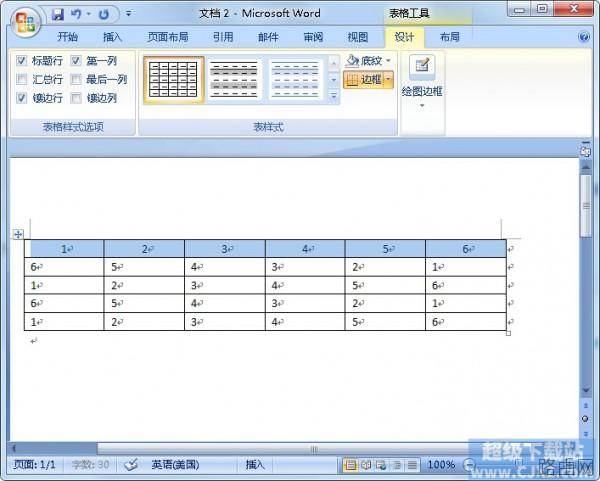This screenshot has height=481, width=600.
Task: Apply borders with the 边框 button
Action: coord(364,80)
